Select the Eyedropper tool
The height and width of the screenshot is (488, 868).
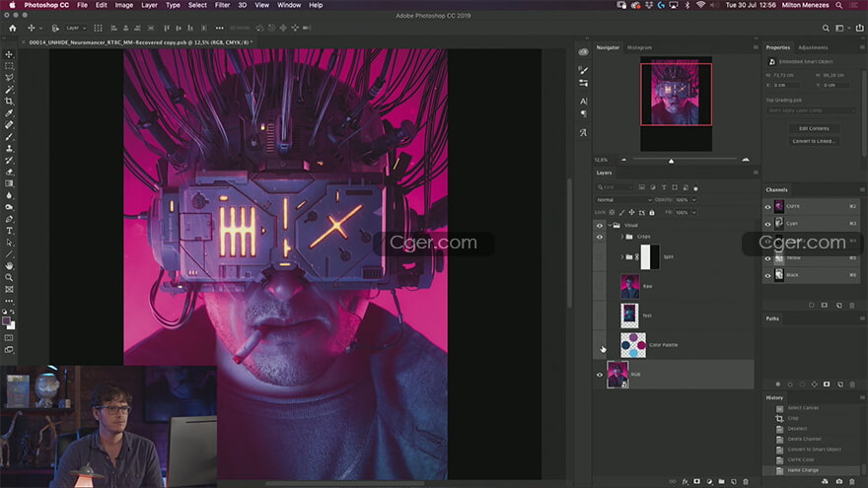tap(9, 112)
